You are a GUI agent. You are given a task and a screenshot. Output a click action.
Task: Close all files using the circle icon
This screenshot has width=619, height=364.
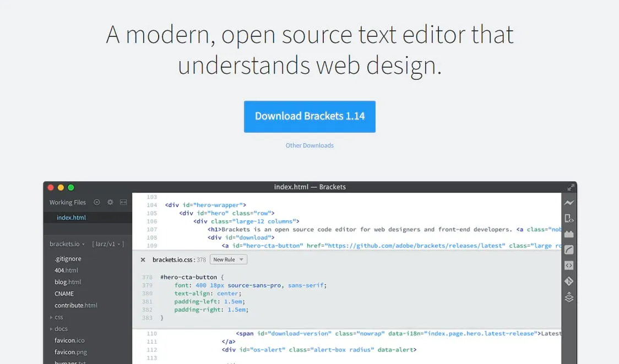[96, 202]
